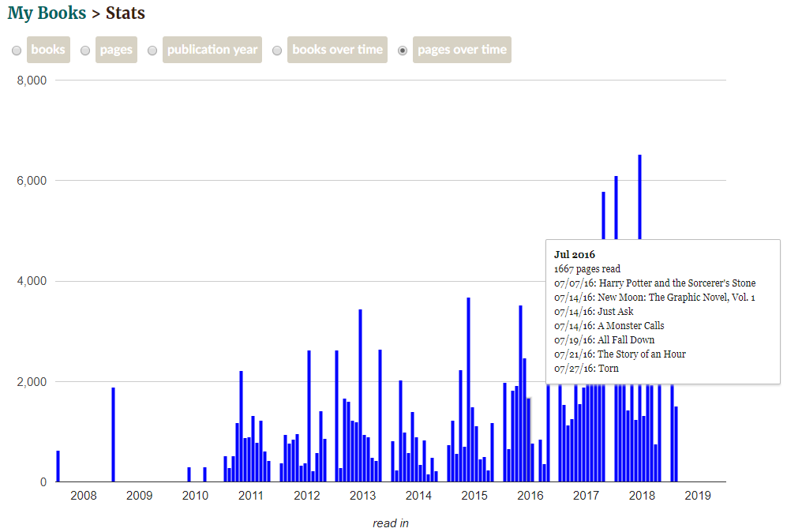Select the publication year radio button
The height and width of the screenshot is (532, 787).
(152, 51)
